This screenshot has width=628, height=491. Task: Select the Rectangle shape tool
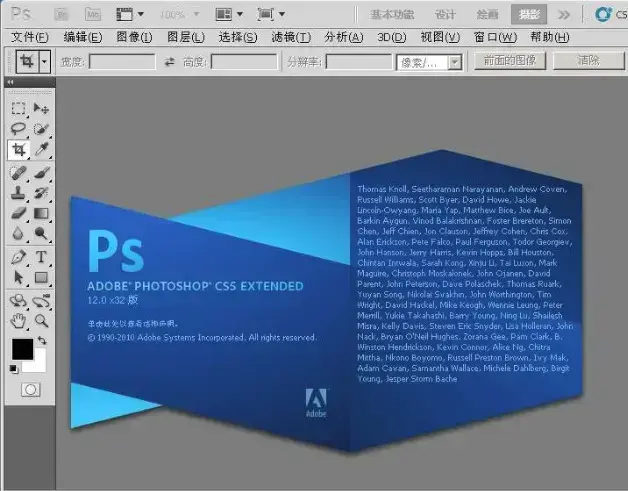pos(41,277)
